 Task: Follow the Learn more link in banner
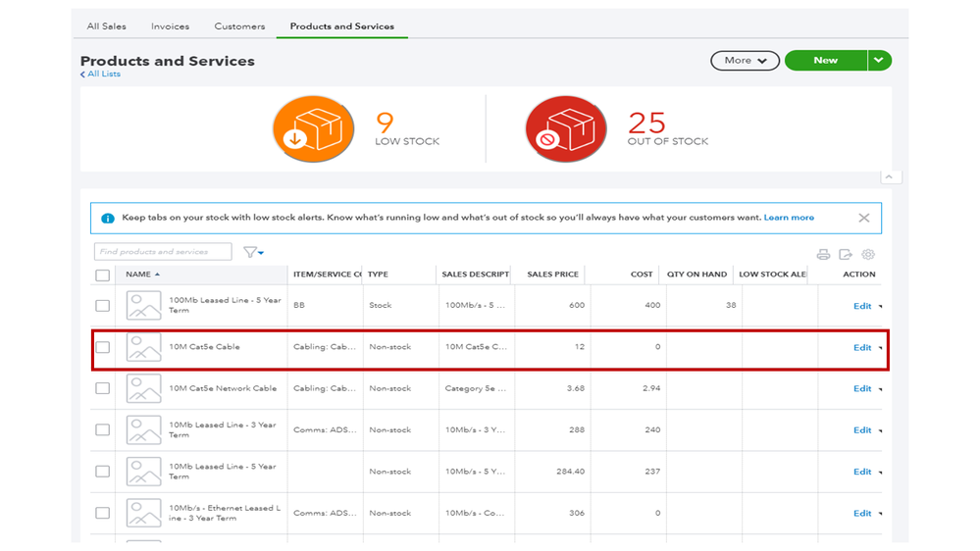click(789, 218)
